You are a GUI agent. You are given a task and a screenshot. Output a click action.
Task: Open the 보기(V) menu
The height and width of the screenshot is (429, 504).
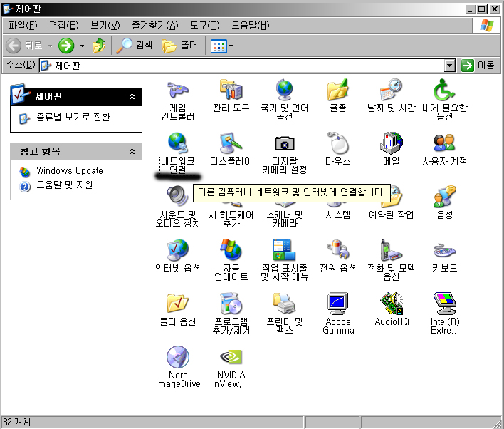point(105,25)
